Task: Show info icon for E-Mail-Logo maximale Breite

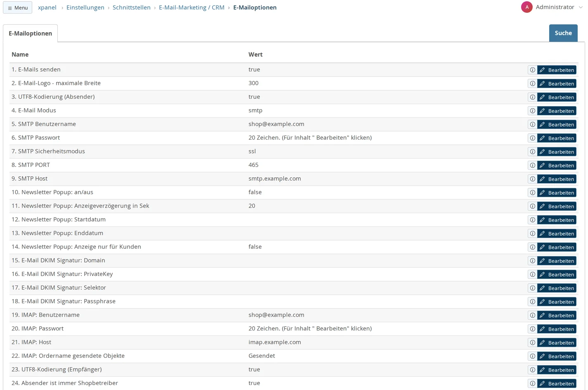Action: [x=532, y=83]
